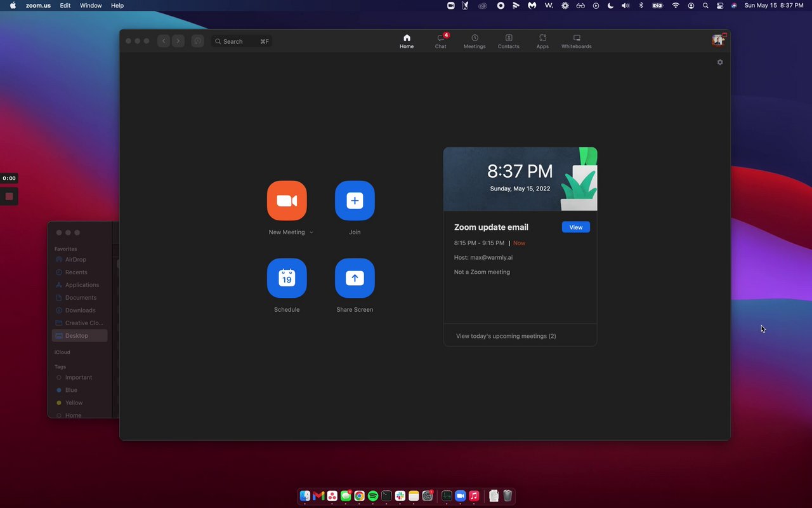Expand the New Meeting options chevron
Screen dimensions: 812x508
[311, 232]
